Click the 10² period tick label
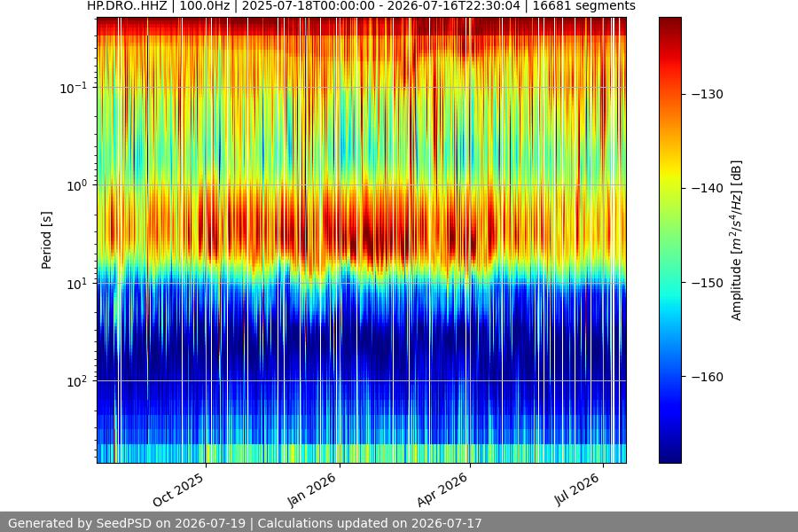Screen dimensions: 798x532 [x=77, y=381]
